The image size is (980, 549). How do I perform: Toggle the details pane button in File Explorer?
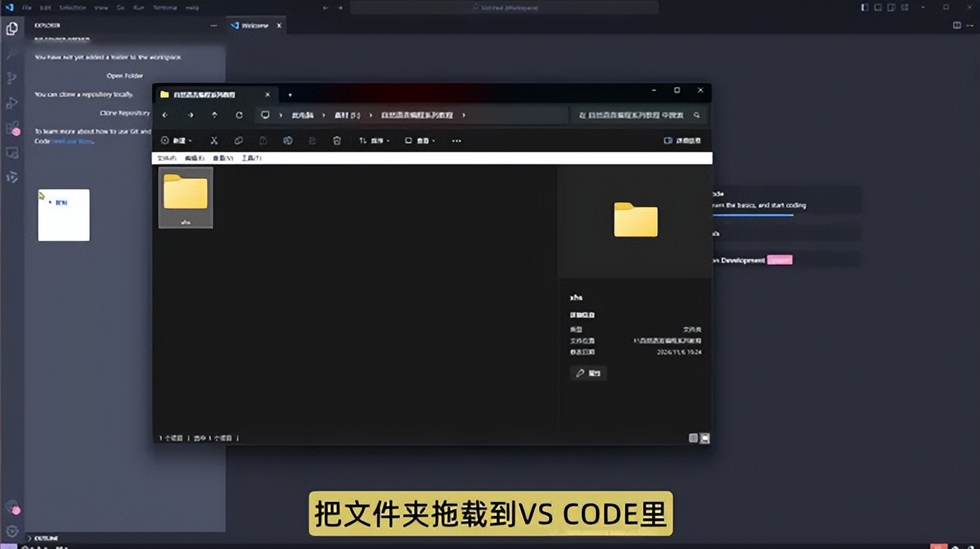(682, 140)
